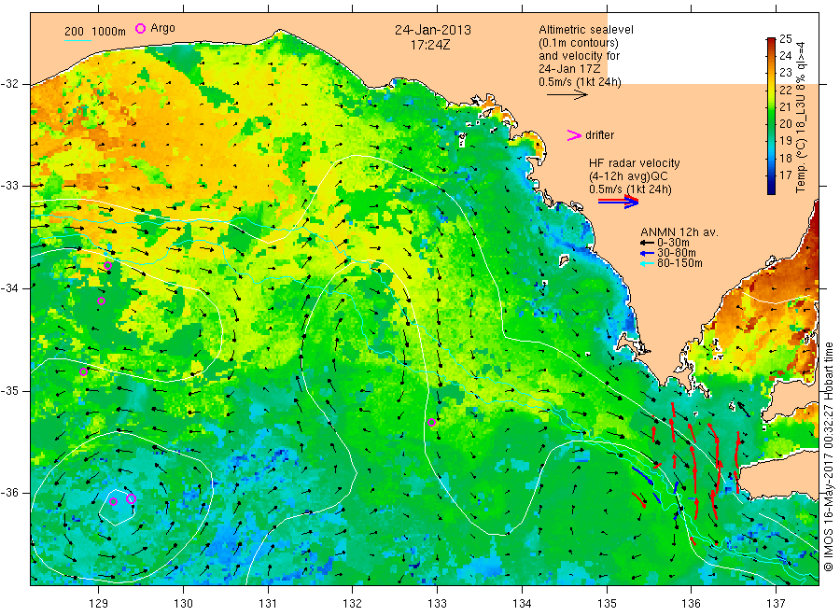Click the '200 1000m' depth contour label
Viewport: 840px width, 616px height.
point(95,32)
